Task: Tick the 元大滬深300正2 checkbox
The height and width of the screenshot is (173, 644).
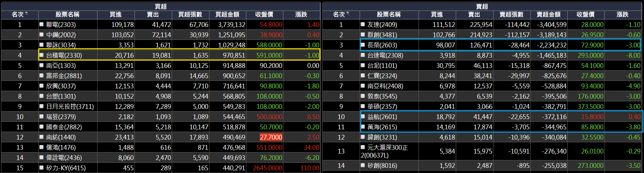Action: (x=363, y=147)
